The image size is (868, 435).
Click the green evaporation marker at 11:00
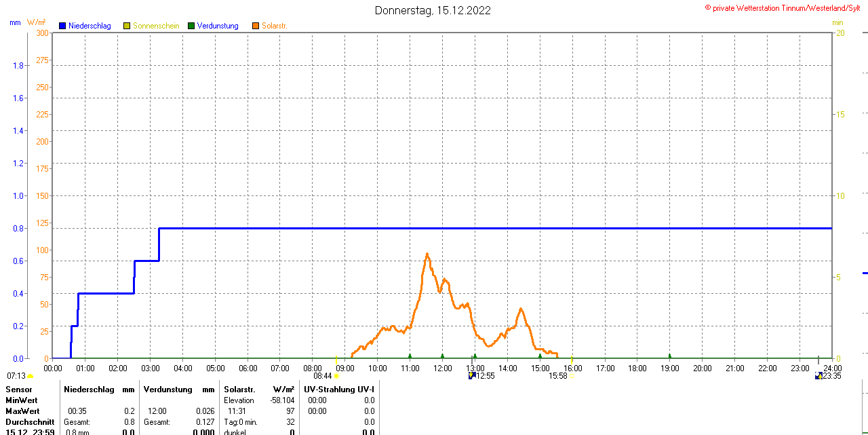(x=410, y=356)
